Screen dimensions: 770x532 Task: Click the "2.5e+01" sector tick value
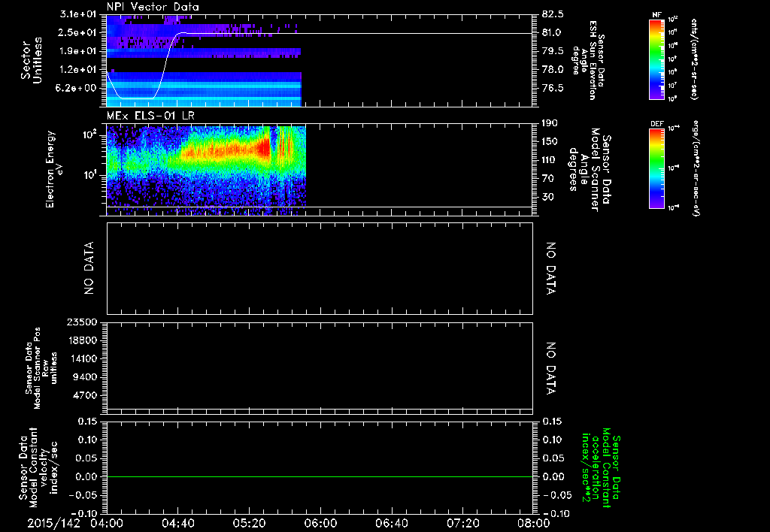click(x=77, y=32)
